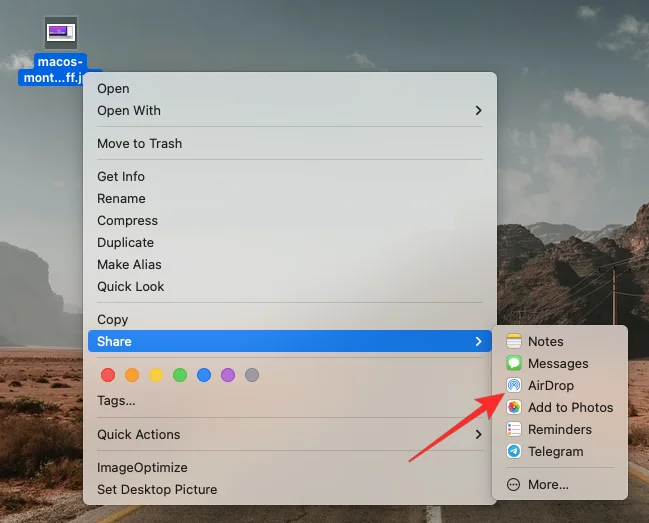The image size is (649, 523).
Task: Select Quick Look menu entry
Action: 130,287
